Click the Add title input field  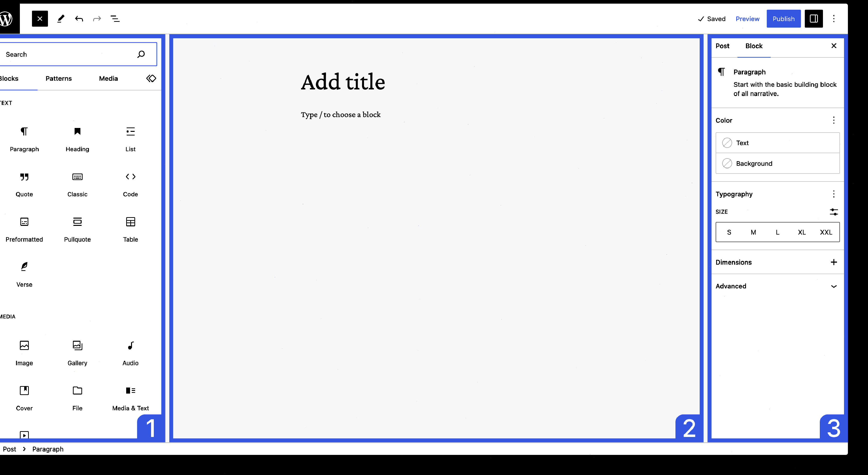coord(343,82)
